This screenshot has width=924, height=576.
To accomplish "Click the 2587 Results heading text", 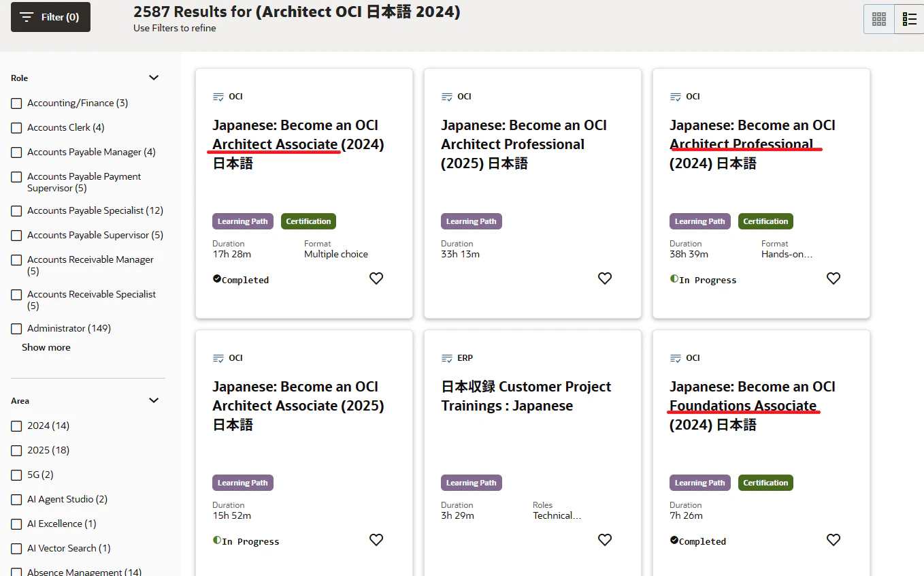I will pos(297,12).
